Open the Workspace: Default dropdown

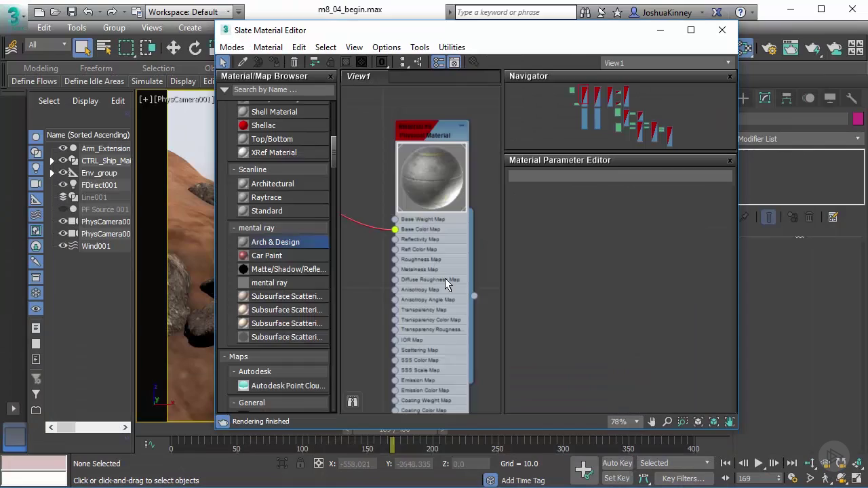pos(190,12)
